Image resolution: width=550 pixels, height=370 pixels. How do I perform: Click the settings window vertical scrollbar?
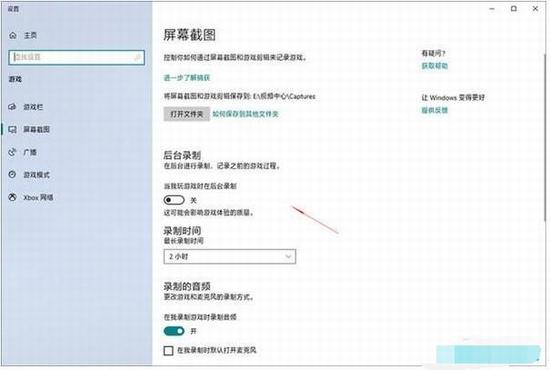click(545, 137)
